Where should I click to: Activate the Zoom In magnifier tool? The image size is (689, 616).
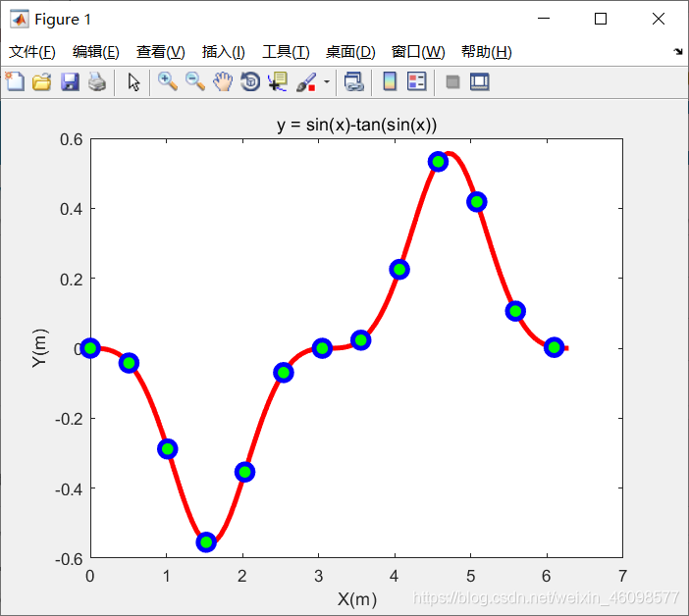(168, 81)
